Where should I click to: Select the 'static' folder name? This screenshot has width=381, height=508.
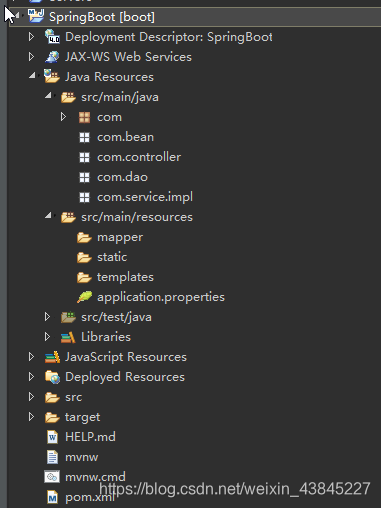112,257
